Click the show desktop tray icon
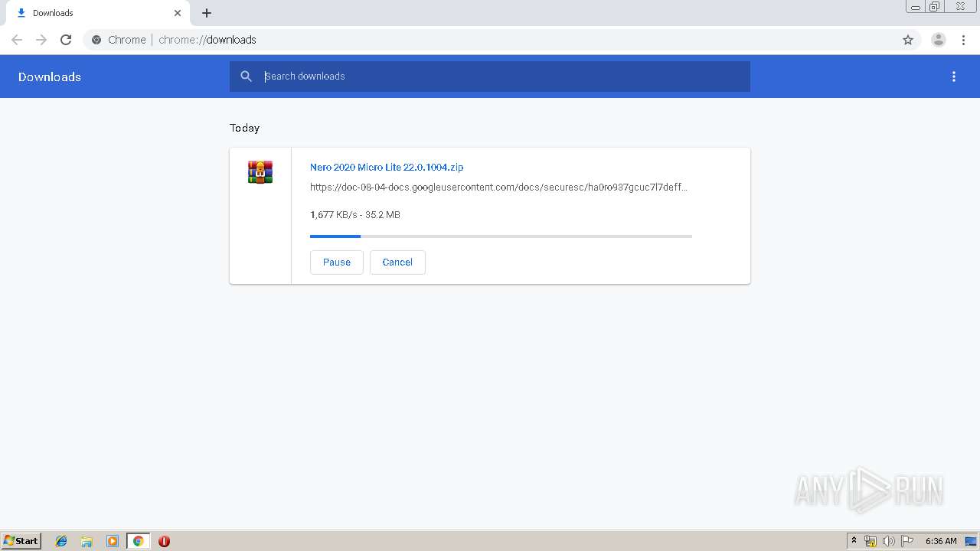Image resolution: width=980 pixels, height=551 pixels. click(x=971, y=541)
